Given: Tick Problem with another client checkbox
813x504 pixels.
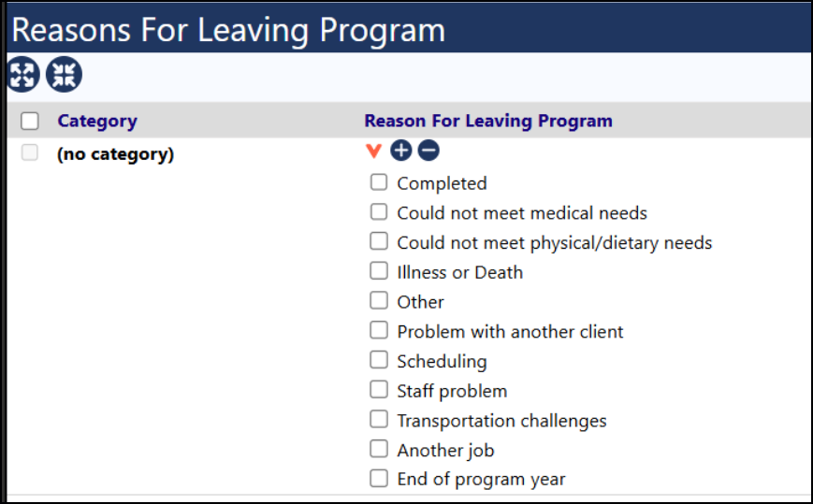Looking at the screenshot, I should 379,329.
